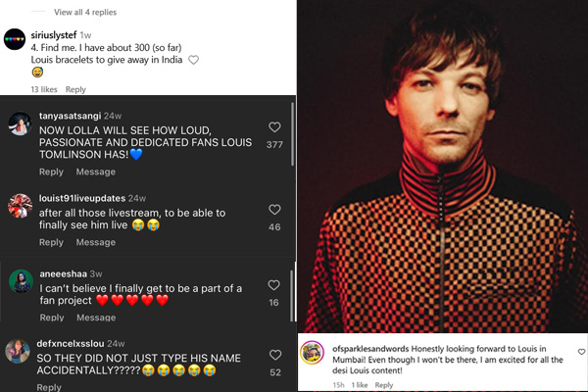Like tanyasatsangi's comment heart icon
Viewport: 588px width, 392px height.
274,127
